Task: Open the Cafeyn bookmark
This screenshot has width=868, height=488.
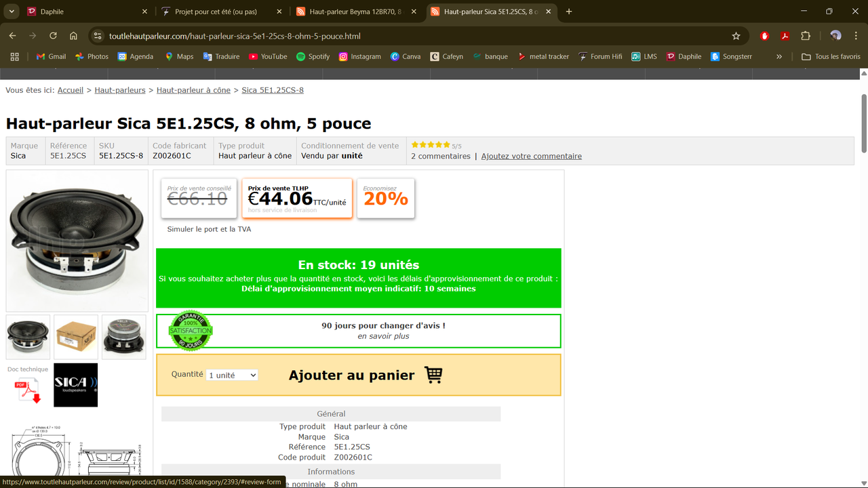Action: [447, 56]
